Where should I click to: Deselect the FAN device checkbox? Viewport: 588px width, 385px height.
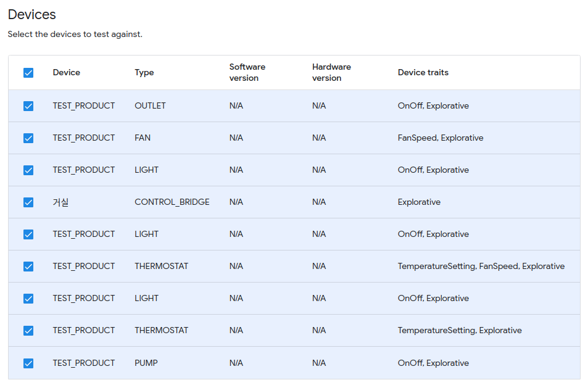pos(28,138)
